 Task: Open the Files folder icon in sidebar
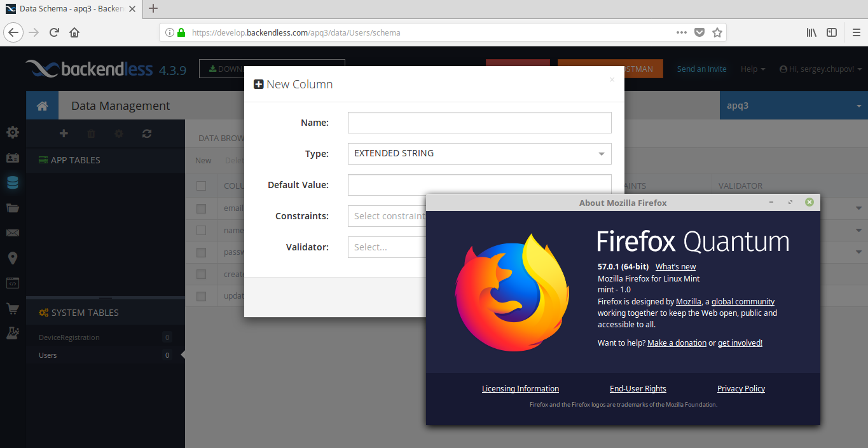[13, 208]
